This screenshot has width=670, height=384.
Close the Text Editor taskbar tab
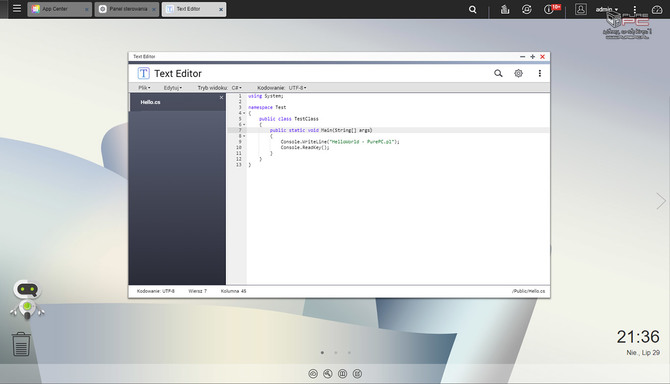(x=221, y=9)
